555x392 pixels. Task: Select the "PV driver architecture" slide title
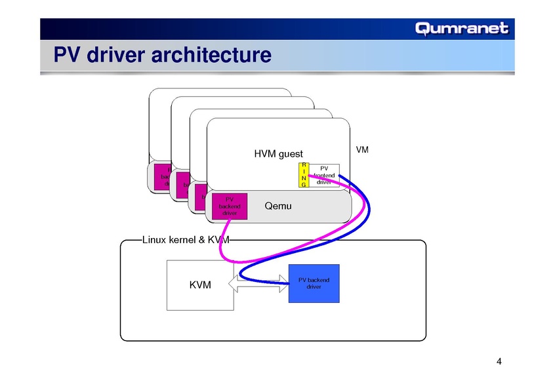(x=161, y=55)
